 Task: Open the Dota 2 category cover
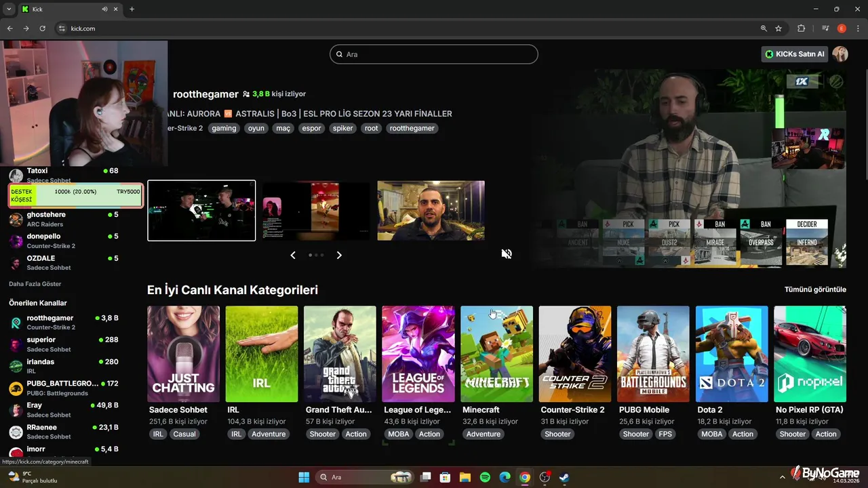(x=732, y=354)
